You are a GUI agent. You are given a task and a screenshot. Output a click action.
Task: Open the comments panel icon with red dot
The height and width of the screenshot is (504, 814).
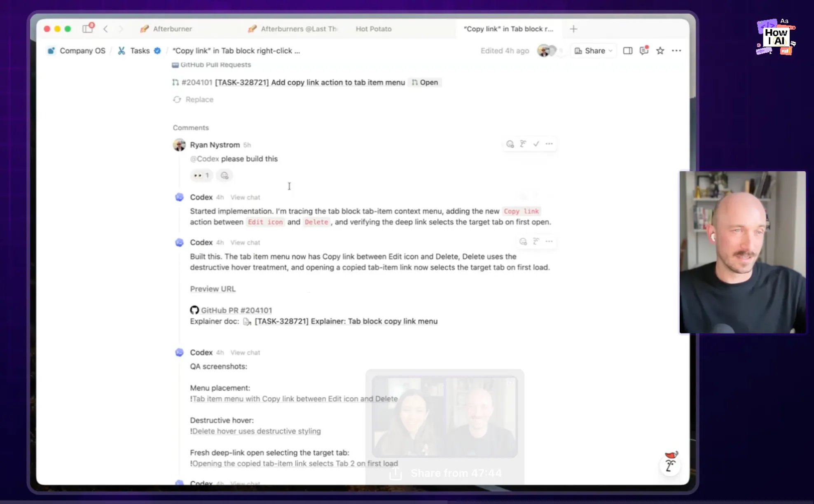(644, 51)
